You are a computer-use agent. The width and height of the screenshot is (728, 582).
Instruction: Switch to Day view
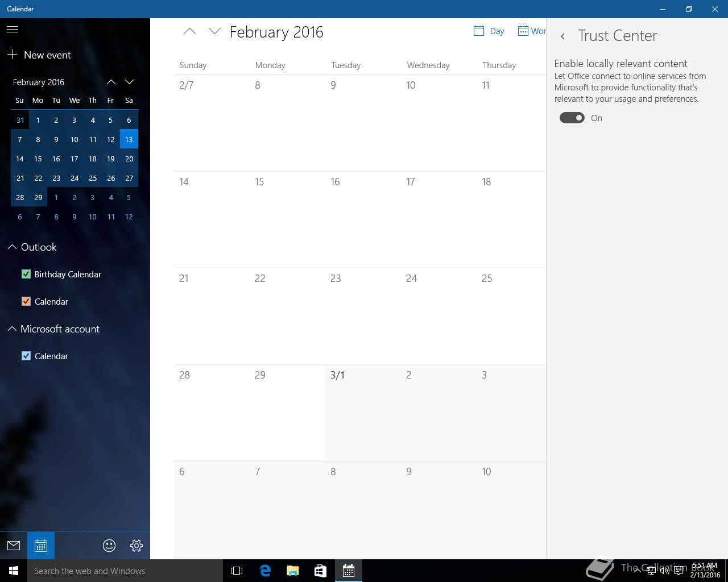[489, 31]
